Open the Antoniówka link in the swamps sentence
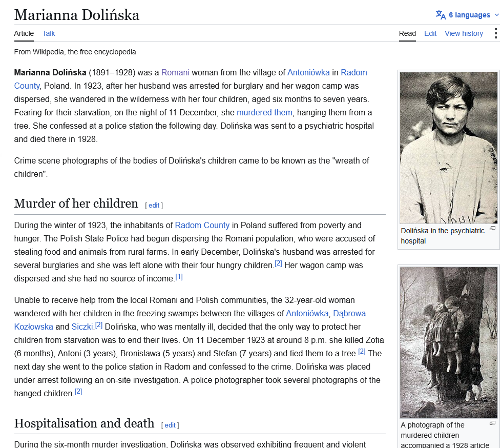Viewport: 502px width, 448px height. 307,313
